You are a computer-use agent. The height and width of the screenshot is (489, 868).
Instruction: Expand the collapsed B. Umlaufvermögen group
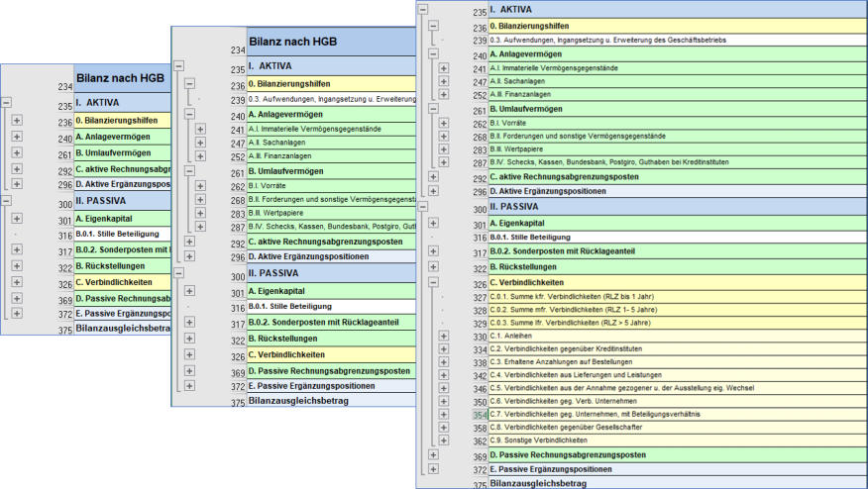click(17, 152)
